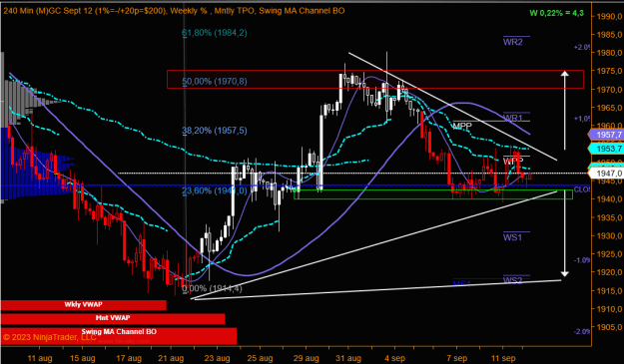This screenshot has height=364, width=624.
Task: Select the WS1 weekly support label
Action: click(512, 237)
